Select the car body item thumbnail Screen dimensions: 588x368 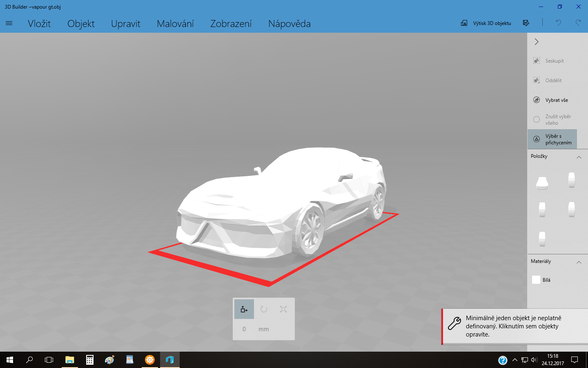(x=542, y=182)
